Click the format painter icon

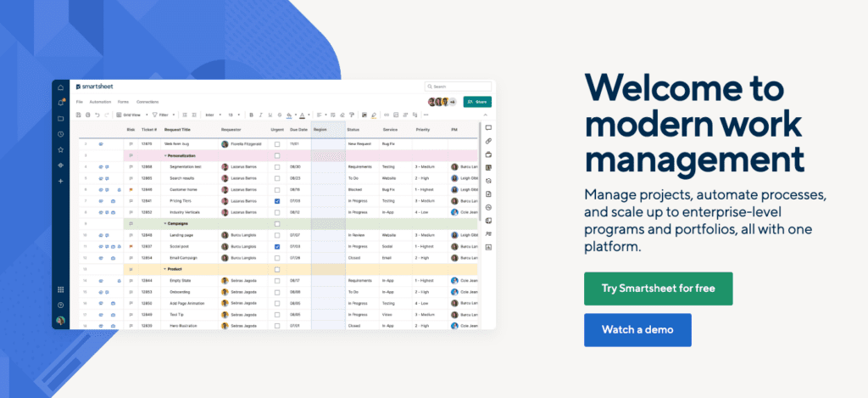(x=352, y=115)
